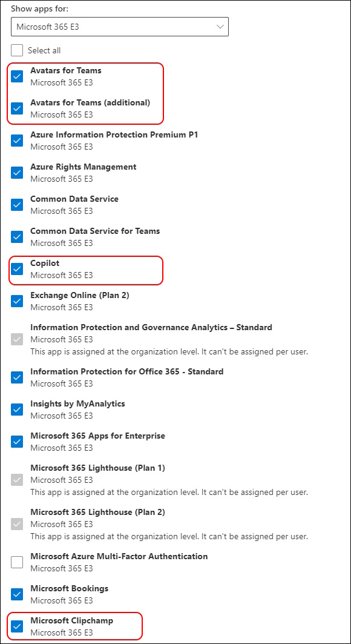Enable Microsoft Azure Multi-Factor Authentication checkbox
351x644 pixels.
17,562
